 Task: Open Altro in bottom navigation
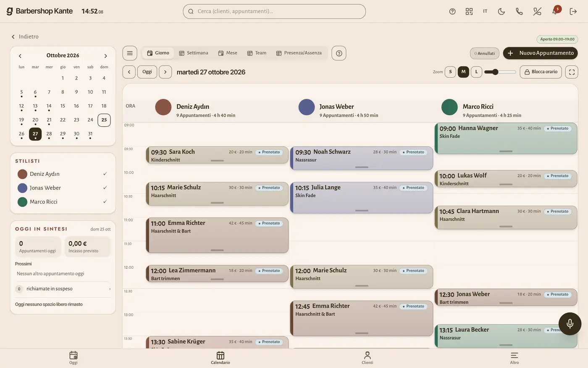pyautogui.click(x=514, y=358)
